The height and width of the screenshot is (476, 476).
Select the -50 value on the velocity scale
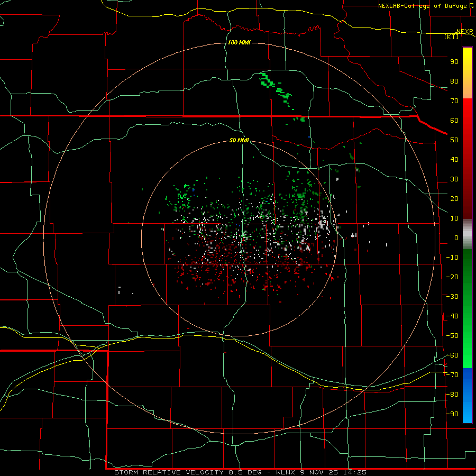tap(452, 336)
